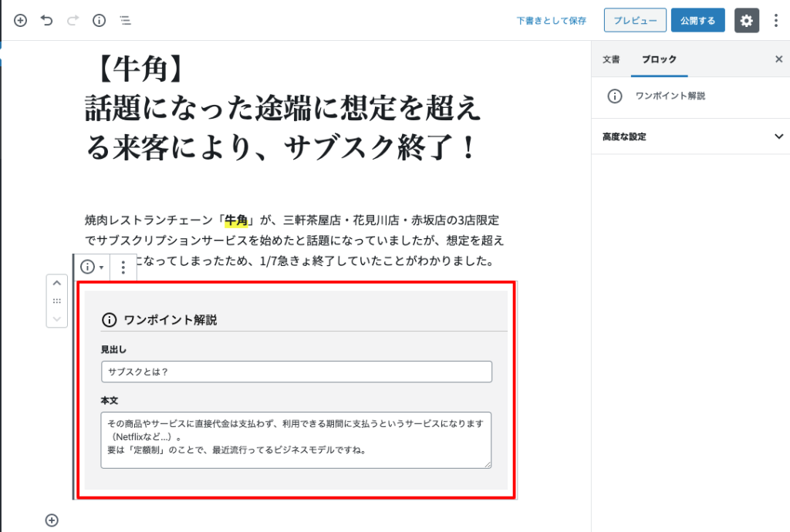This screenshot has width=790, height=532.
Task: Add a block using bottom plus icon
Action: point(52,520)
